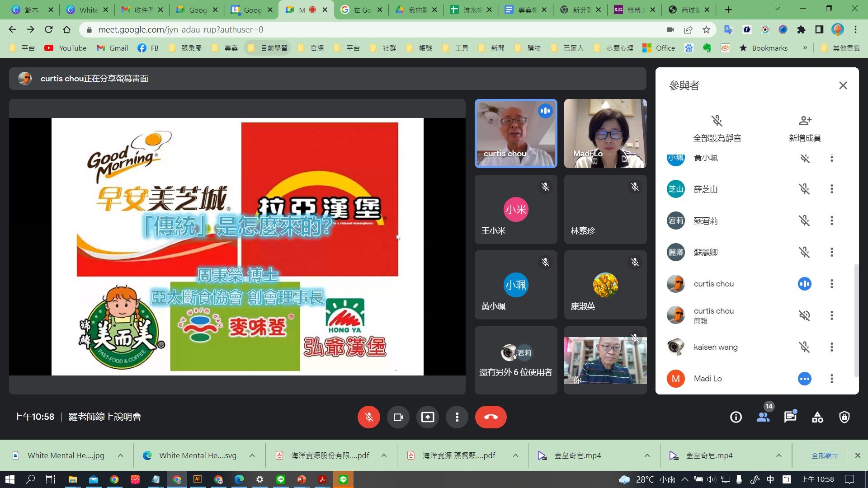Click 全部設為靜音 mute all button
The image size is (868, 488).
click(717, 128)
